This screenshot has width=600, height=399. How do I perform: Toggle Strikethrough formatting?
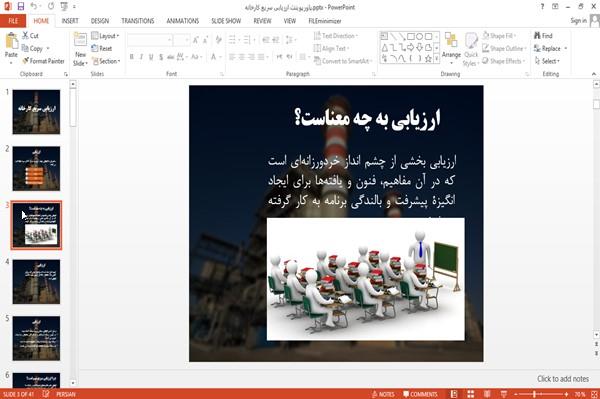pyautogui.click(x=171, y=57)
